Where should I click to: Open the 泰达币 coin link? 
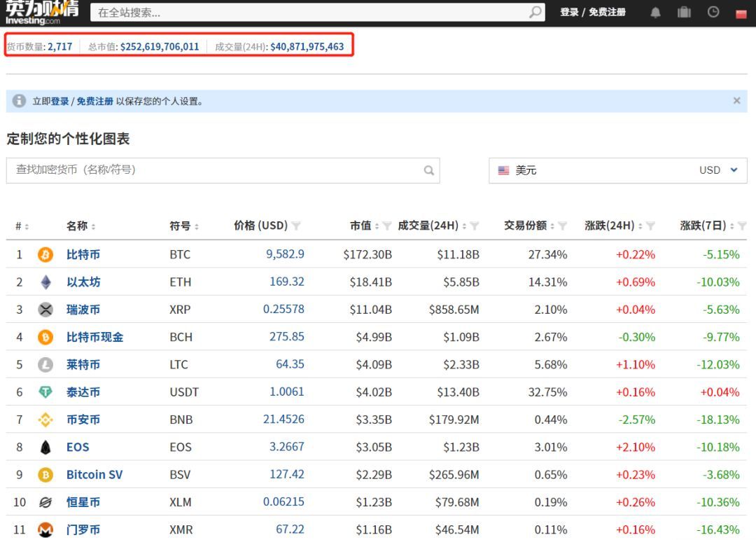83,392
